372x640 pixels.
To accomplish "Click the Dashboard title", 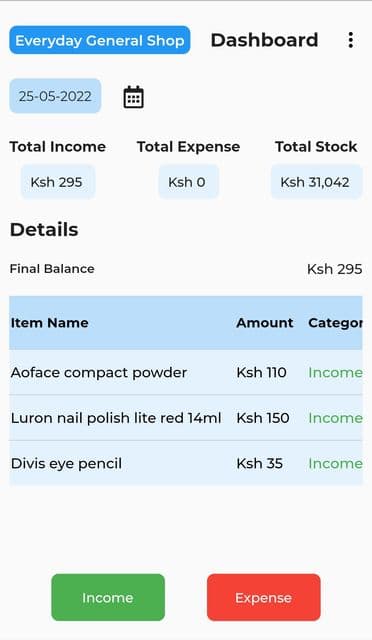I will coord(264,40).
